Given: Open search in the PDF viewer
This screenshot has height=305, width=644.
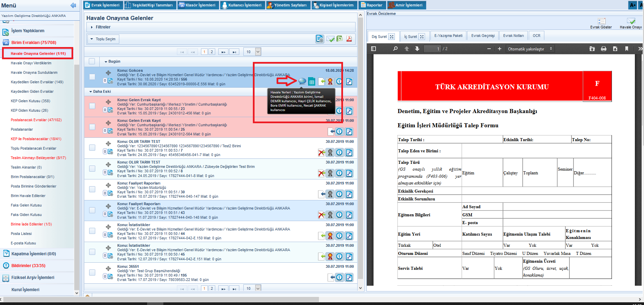Looking at the screenshot, I should click(395, 49).
